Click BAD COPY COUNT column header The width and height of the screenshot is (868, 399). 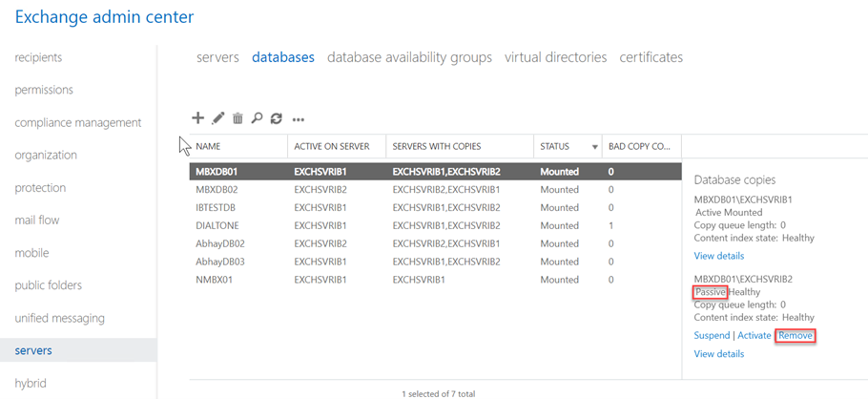(x=641, y=147)
